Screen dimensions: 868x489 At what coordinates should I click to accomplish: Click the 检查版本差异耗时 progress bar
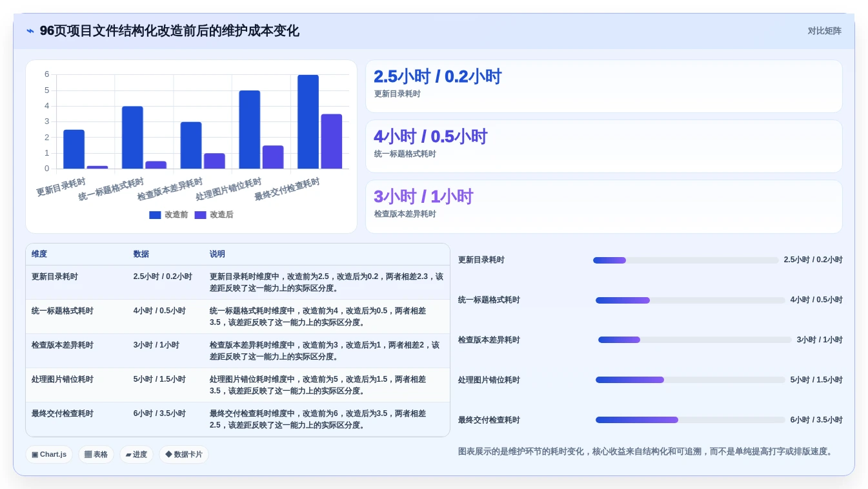695,340
